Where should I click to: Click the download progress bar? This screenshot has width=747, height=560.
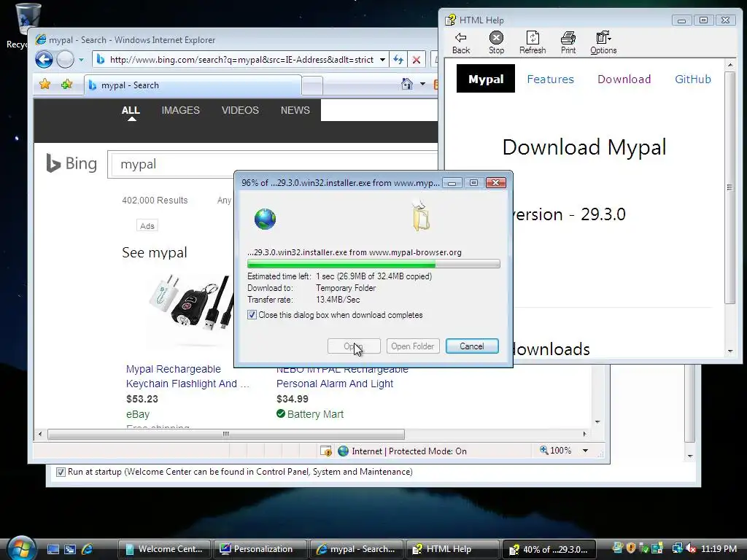coord(373,264)
